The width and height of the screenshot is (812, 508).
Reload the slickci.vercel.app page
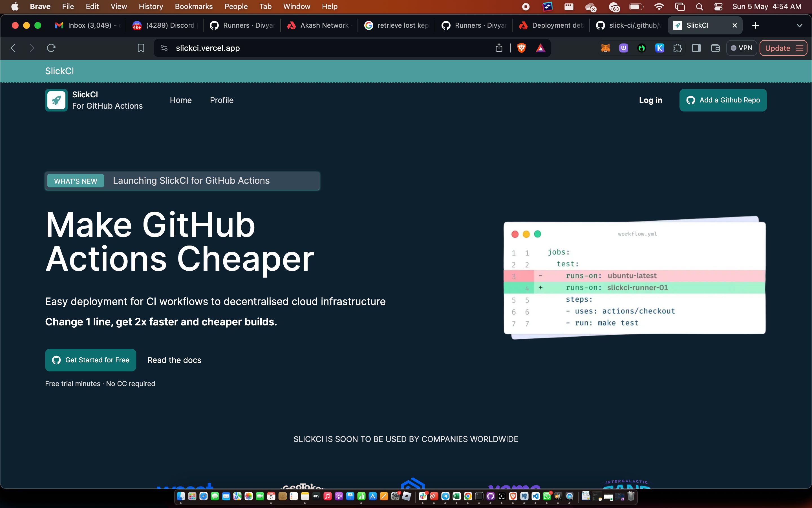click(x=51, y=48)
